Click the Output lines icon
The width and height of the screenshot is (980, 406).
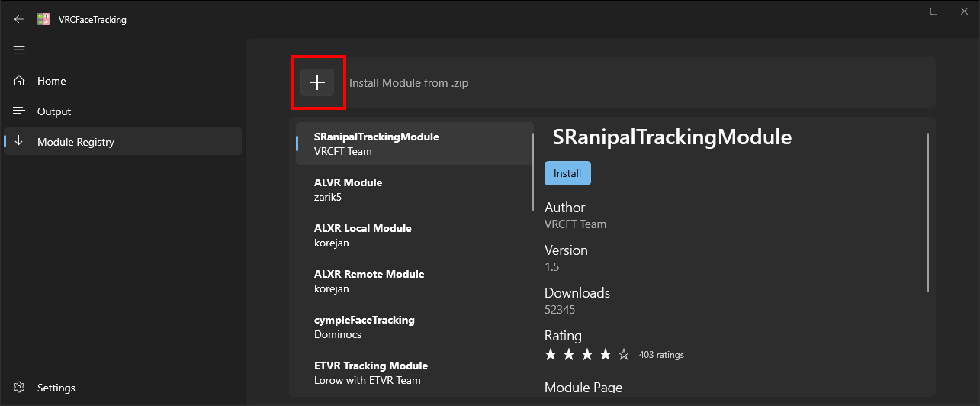coord(19,111)
